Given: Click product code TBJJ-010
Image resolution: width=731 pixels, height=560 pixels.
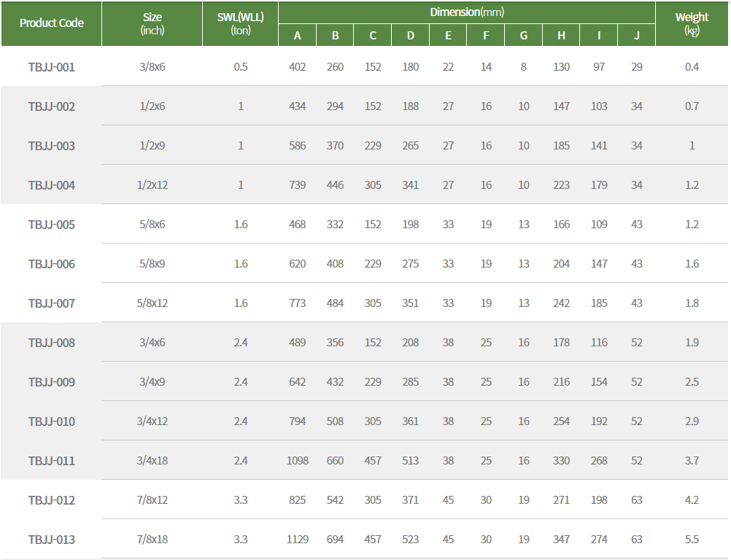Looking at the screenshot, I should pyautogui.click(x=51, y=421).
